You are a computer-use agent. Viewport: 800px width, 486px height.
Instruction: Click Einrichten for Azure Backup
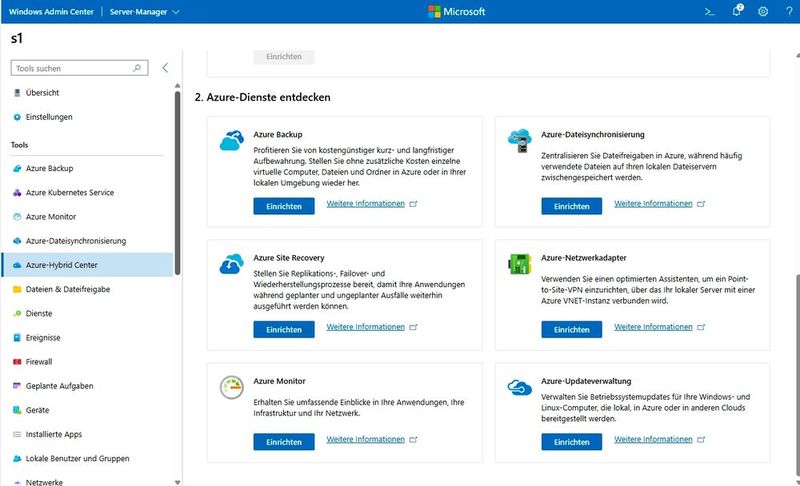284,206
